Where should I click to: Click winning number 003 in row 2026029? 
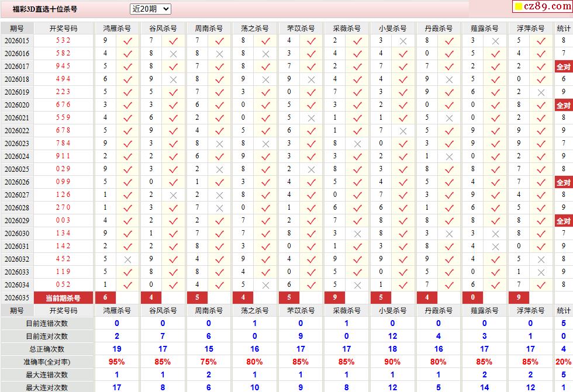click(x=63, y=220)
